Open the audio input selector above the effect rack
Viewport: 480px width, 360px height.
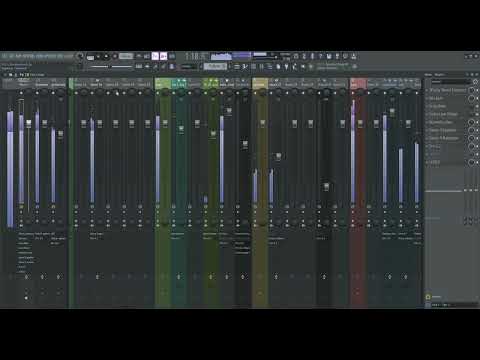[451, 82]
